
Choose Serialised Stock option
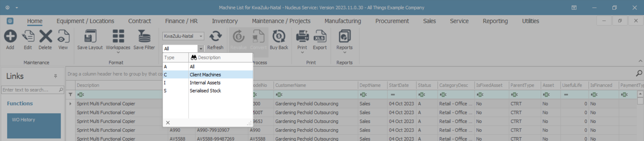[205, 91]
